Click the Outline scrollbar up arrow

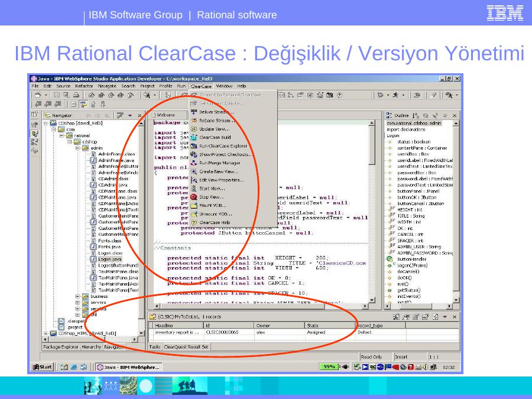(x=456, y=124)
